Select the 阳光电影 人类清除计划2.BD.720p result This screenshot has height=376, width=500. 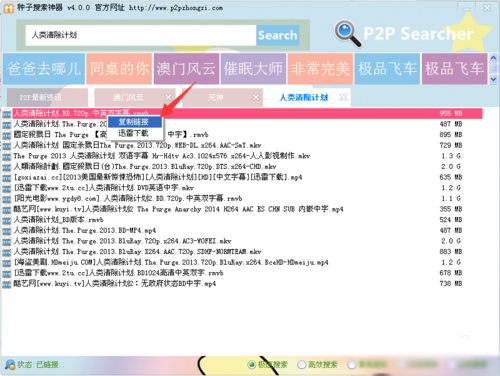tap(128, 198)
